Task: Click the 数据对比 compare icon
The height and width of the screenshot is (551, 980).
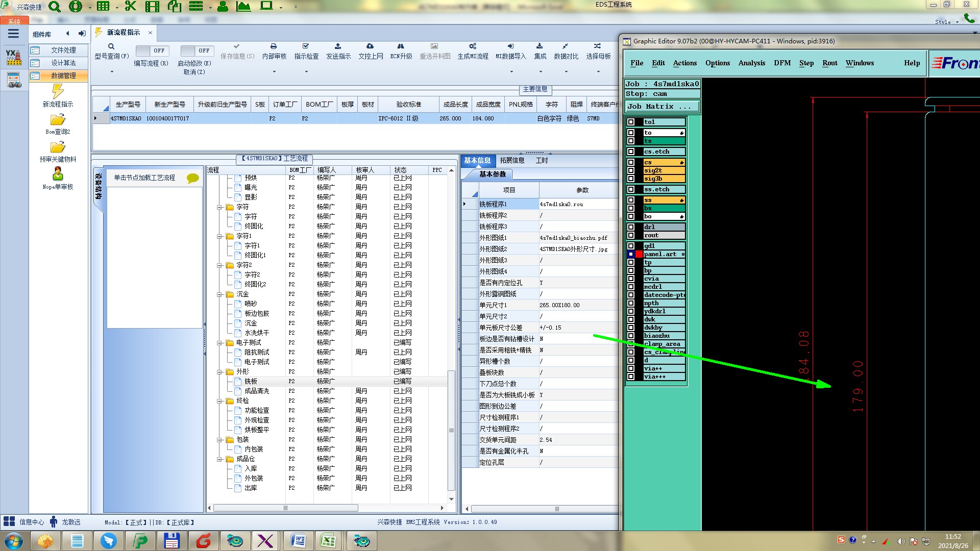Action: click(x=566, y=46)
